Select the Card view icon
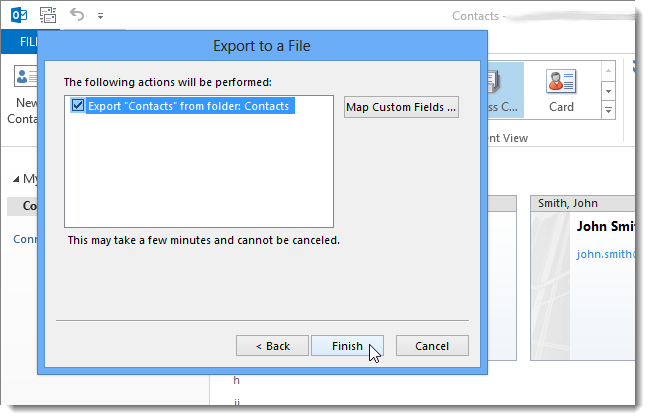The width and height of the screenshot is (650, 420). (561, 81)
